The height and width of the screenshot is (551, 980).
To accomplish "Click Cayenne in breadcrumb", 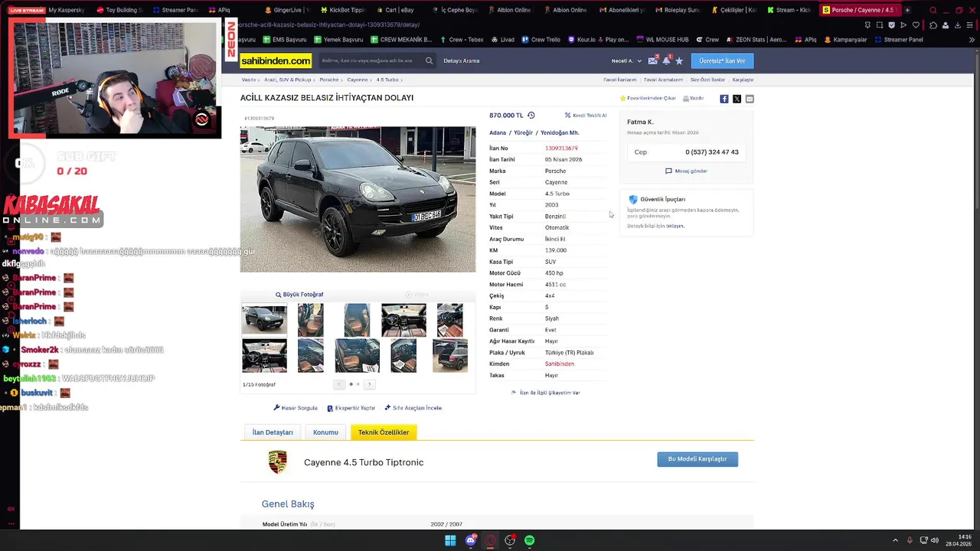I will click(x=357, y=80).
